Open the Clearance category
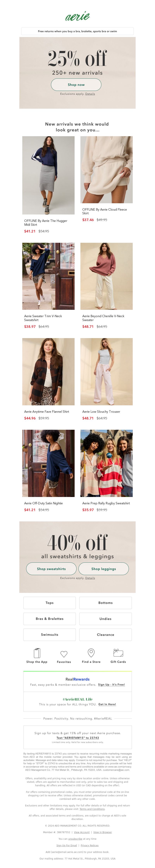The image size is (155, 868). pyautogui.click(x=105, y=634)
